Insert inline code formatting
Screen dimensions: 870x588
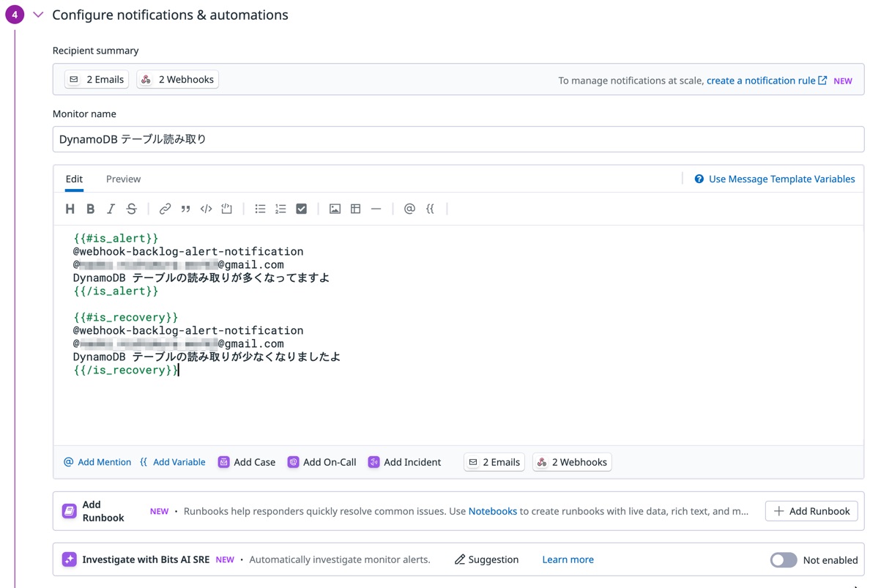tap(206, 209)
